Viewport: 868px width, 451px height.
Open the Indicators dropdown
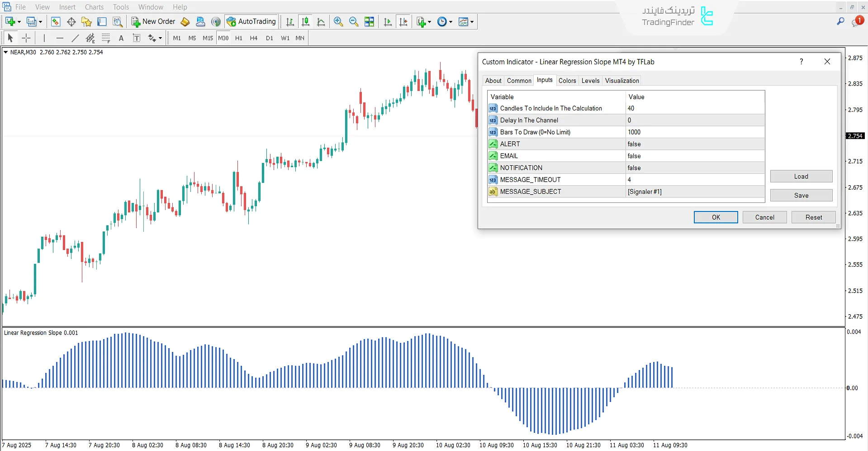tap(424, 21)
